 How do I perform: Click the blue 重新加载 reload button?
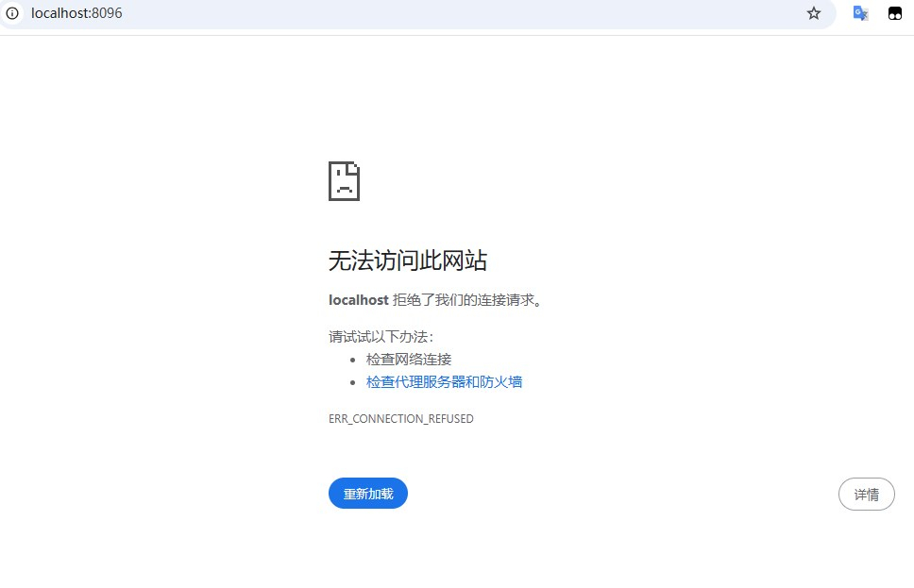pos(368,494)
